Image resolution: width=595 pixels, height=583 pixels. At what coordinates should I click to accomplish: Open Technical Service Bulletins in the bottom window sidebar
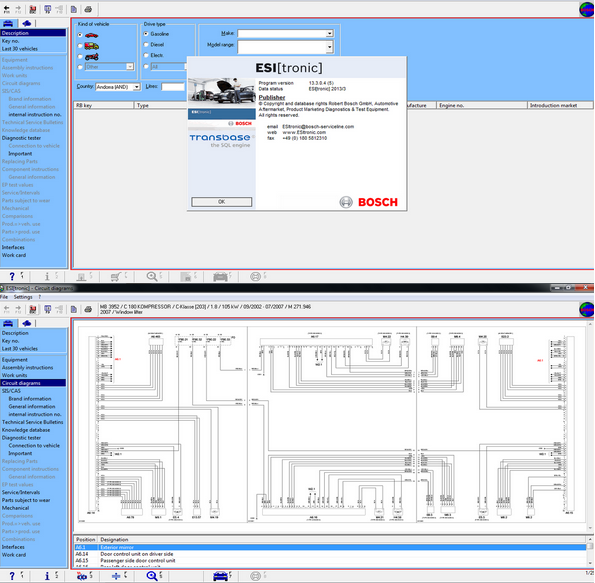tap(33, 422)
